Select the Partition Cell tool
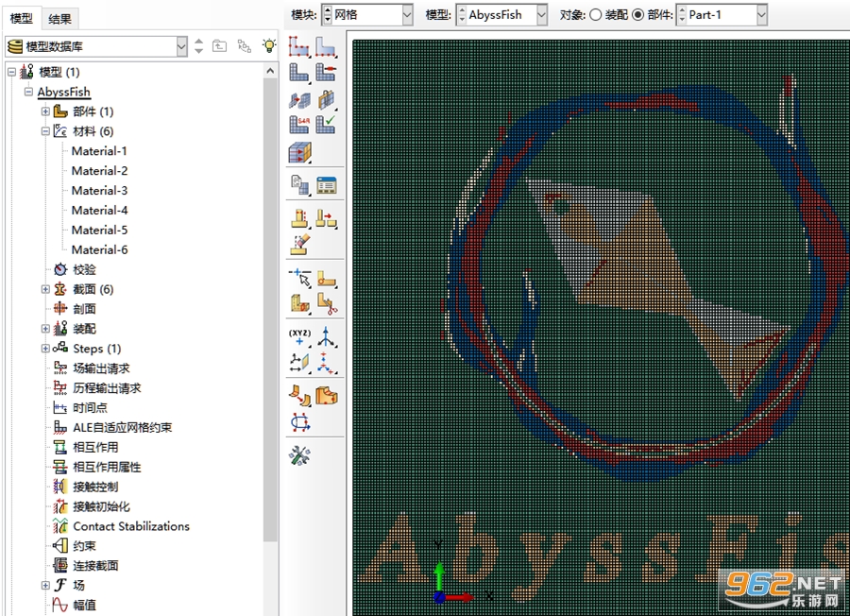 pos(299,303)
